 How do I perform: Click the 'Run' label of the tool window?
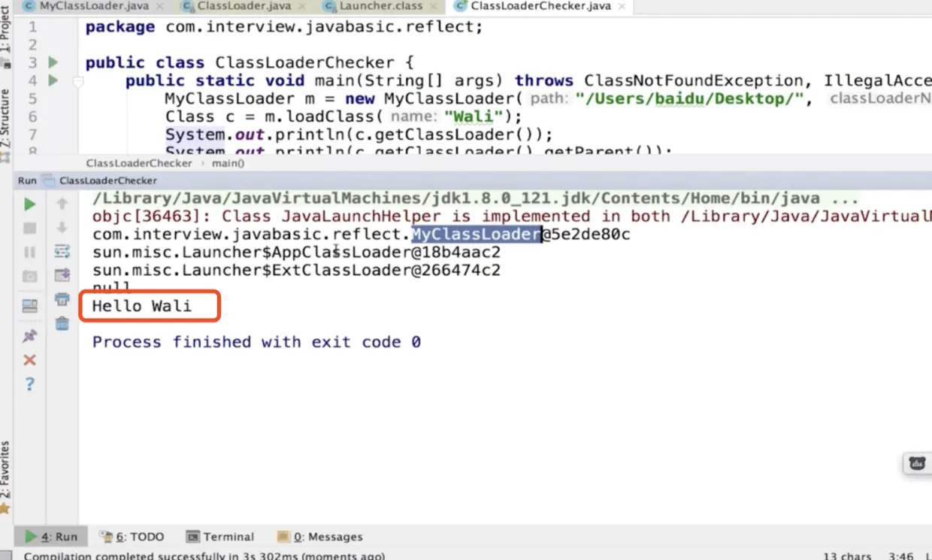pyautogui.click(x=27, y=180)
